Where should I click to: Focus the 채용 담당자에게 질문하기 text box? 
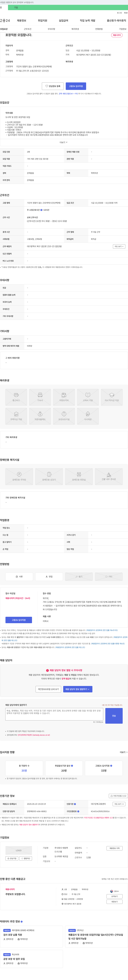pyautogui.click(x=54, y=714)
